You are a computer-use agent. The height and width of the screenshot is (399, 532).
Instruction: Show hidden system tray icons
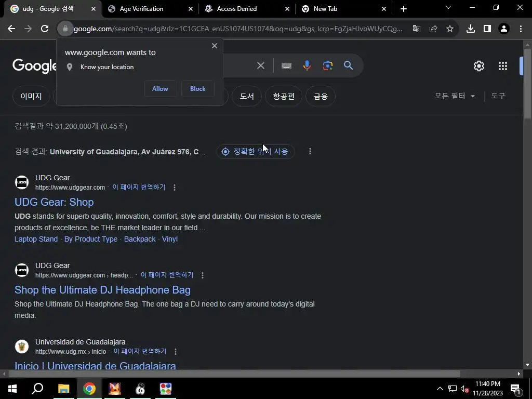point(440,389)
